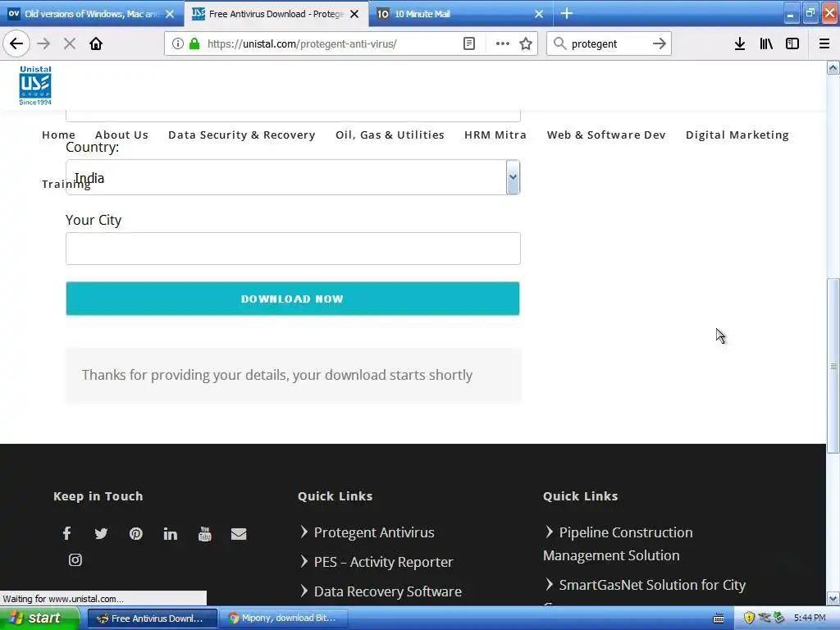Click the green padlock security icon
This screenshot has width=840, height=630.
click(x=194, y=43)
